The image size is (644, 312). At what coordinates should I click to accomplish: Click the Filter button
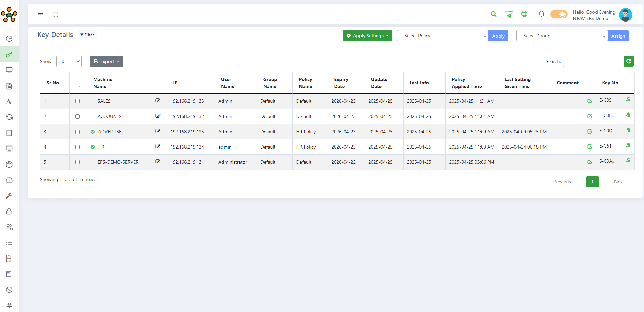tap(87, 35)
